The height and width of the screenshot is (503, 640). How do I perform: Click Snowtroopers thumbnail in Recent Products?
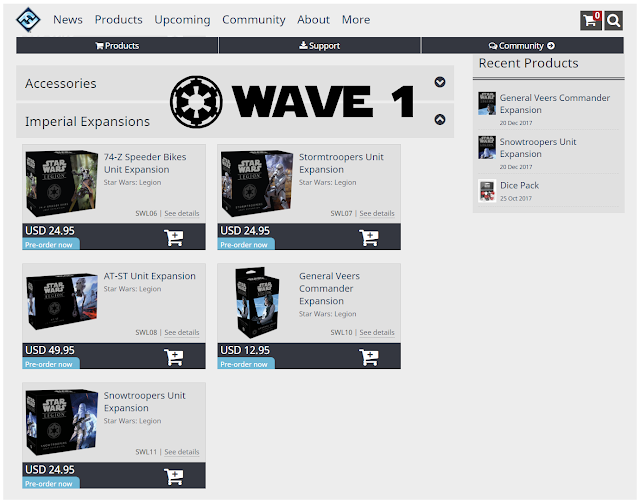pos(487,147)
